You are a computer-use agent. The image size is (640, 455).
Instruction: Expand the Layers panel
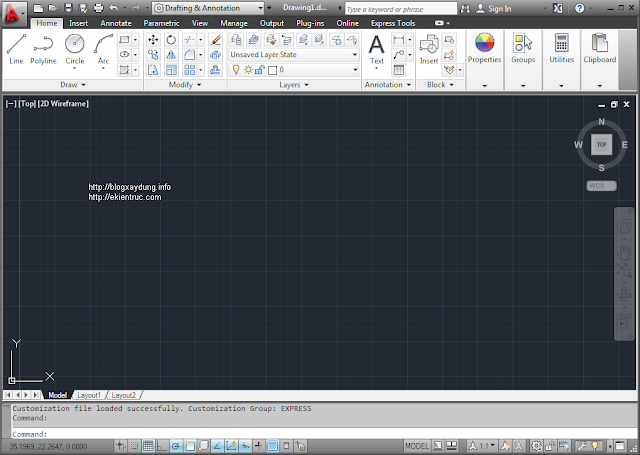coord(294,84)
